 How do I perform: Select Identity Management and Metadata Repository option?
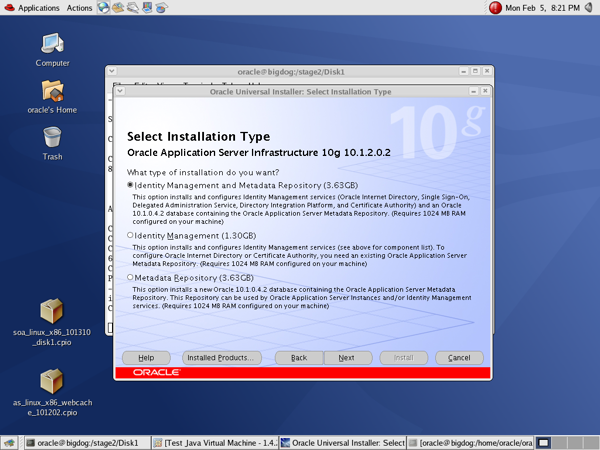pos(130,185)
